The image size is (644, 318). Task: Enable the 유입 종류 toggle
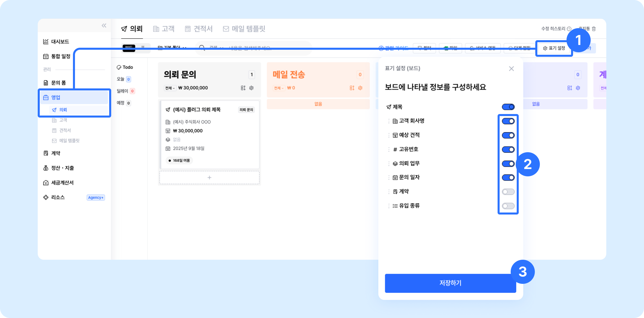pyautogui.click(x=508, y=206)
